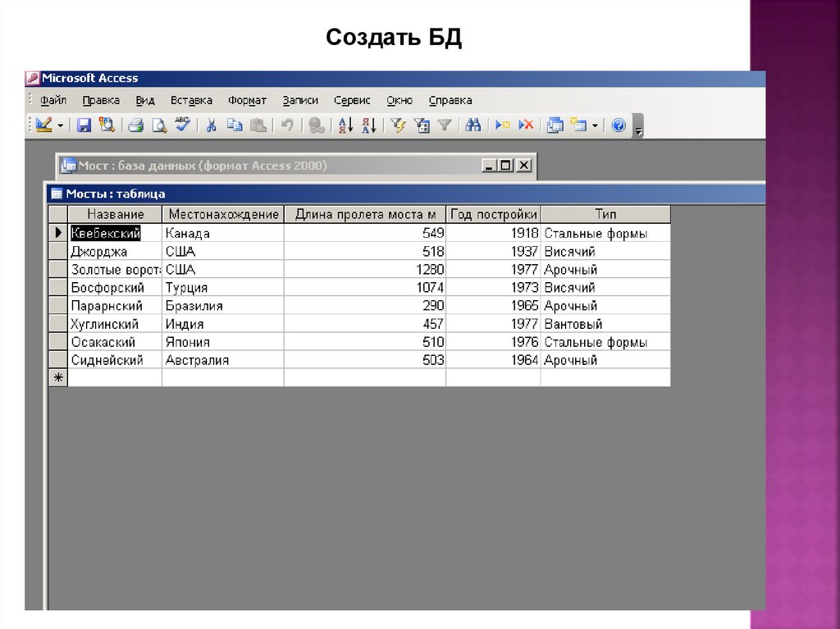Sort records descending
This screenshot has height=629, width=840.
[369, 125]
